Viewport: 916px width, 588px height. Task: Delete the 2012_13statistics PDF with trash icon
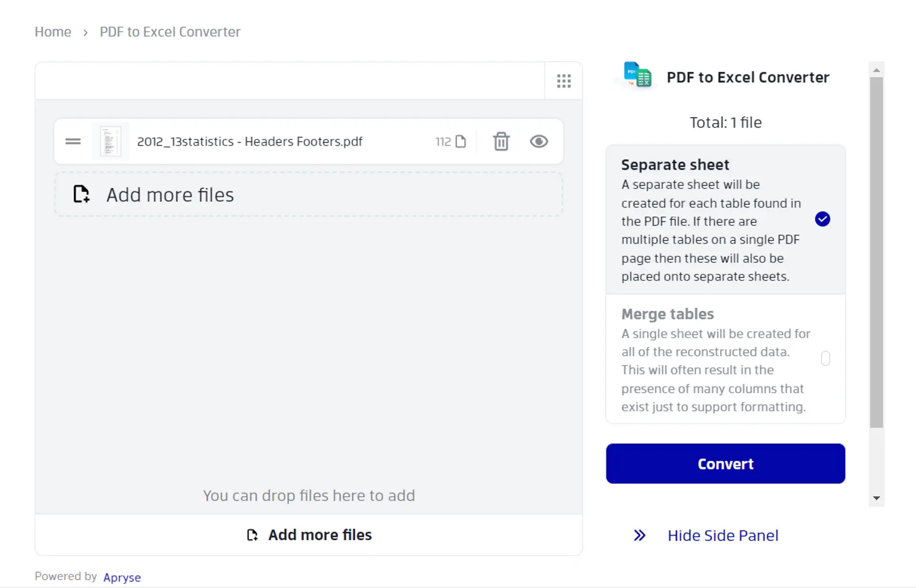point(501,142)
